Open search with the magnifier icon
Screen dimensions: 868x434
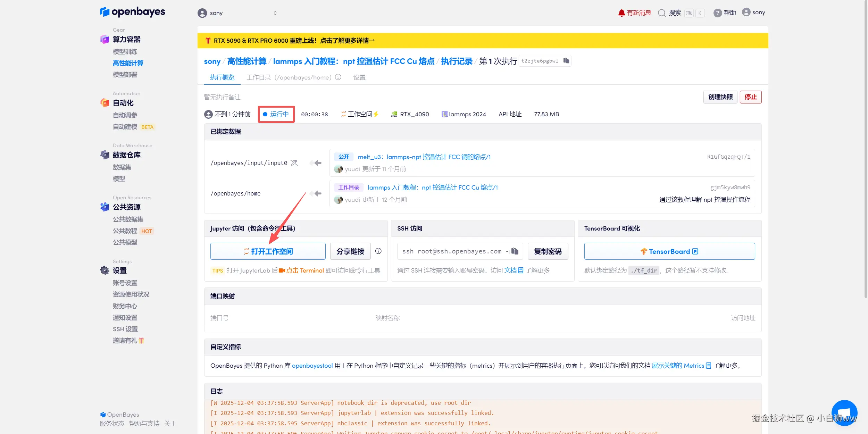[x=662, y=13]
